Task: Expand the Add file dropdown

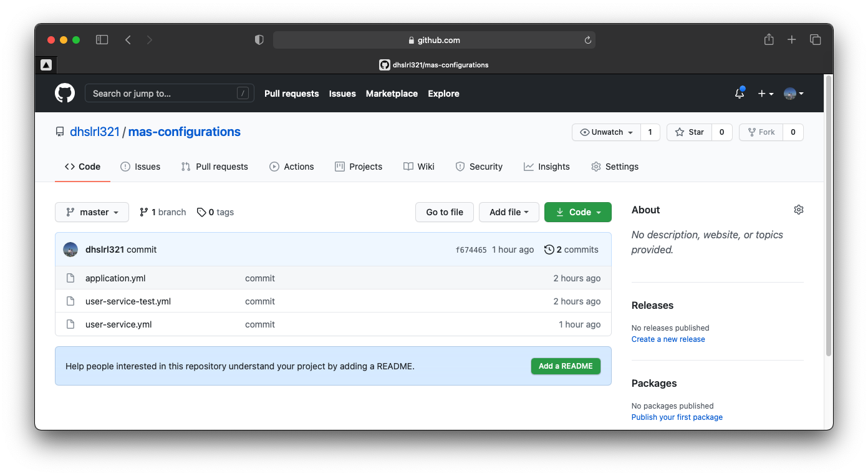Action: [x=509, y=212]
